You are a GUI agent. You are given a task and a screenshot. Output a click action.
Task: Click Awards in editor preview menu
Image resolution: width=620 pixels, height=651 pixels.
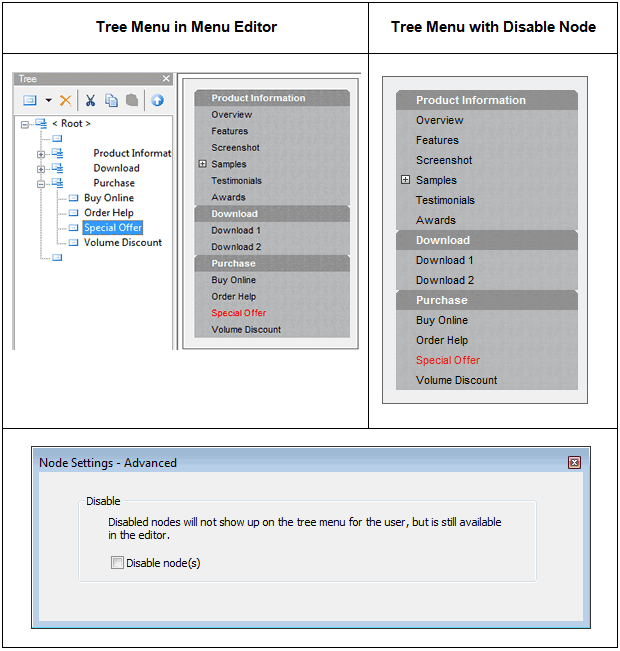point(228,197)
